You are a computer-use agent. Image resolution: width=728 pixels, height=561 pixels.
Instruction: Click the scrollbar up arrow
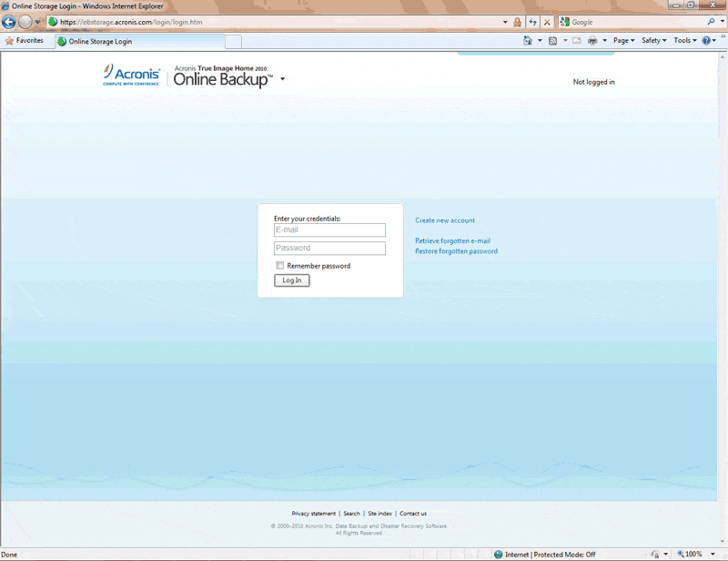click(x=722, y=56)
